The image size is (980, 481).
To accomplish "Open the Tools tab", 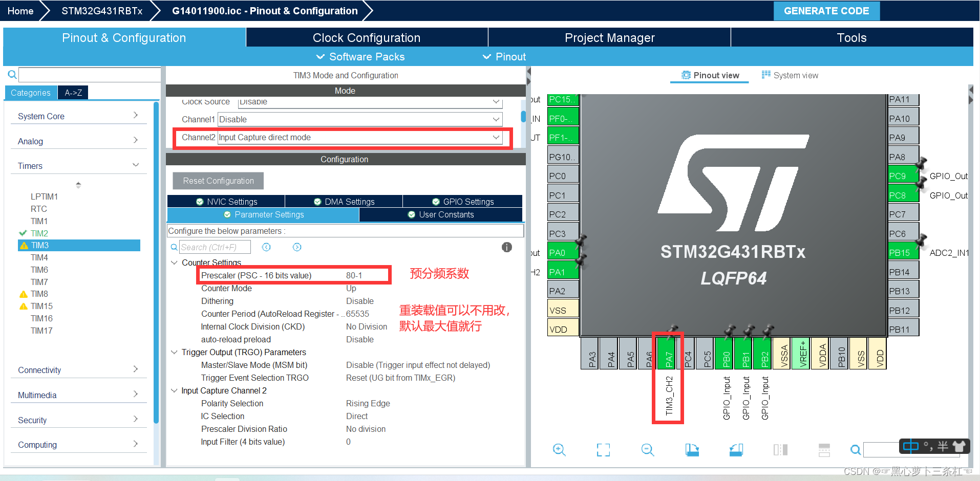I will pos(851,38).
